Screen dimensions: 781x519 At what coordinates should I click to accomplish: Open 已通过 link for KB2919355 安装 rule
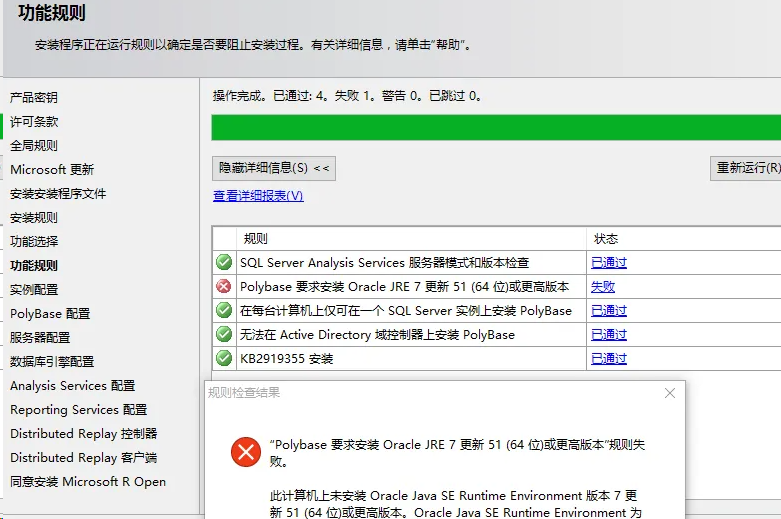tap(608, 358)
